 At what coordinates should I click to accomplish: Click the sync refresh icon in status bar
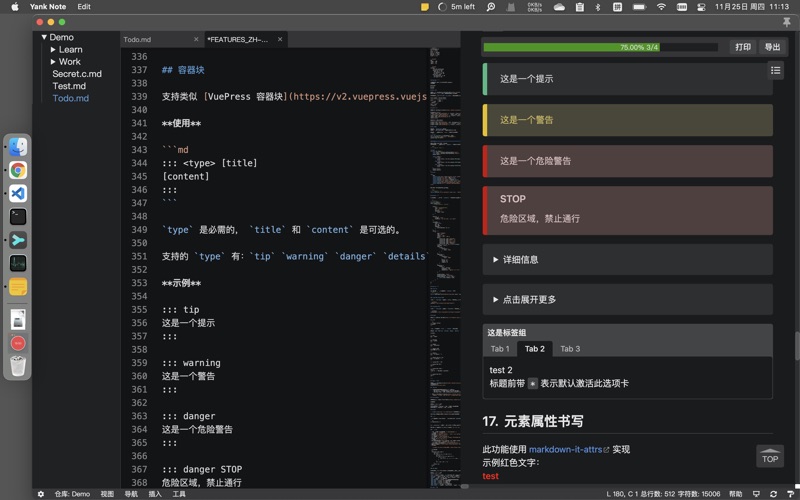[773, 494]
